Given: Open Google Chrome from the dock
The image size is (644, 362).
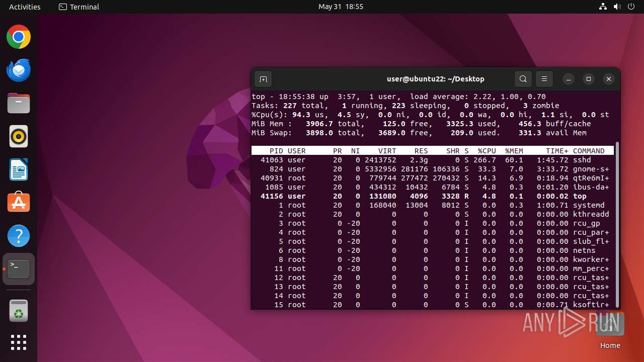Looking at the screenshot, I should pos(19,37).
